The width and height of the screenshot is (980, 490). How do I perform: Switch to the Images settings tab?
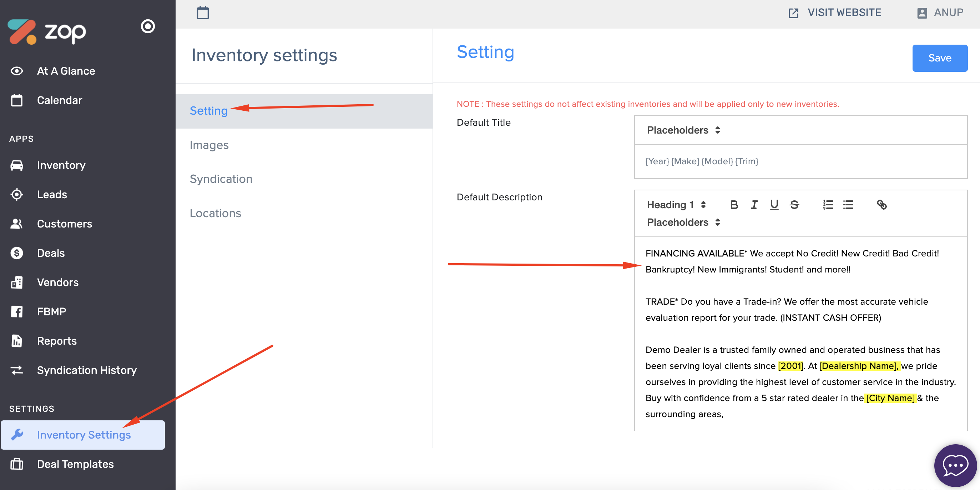point(209,145)
